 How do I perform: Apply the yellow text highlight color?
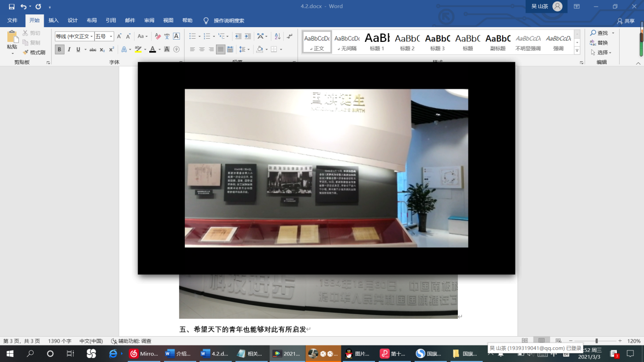pyautogui.click(x=138, y=50)
